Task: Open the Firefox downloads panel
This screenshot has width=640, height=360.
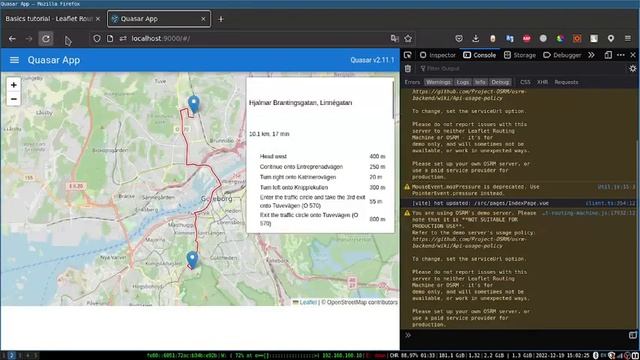Action: (x=476, y=38)
